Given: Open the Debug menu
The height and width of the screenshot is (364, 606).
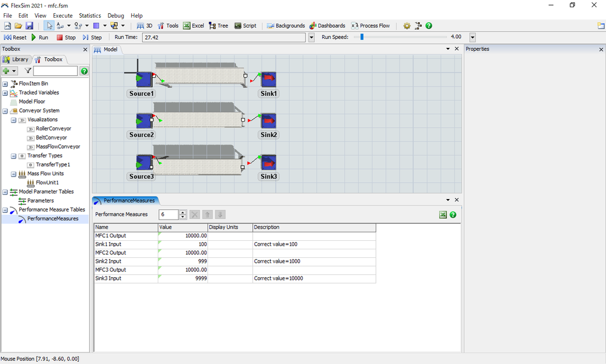Looking at the screenshot, I should click(x=115, y=15).
